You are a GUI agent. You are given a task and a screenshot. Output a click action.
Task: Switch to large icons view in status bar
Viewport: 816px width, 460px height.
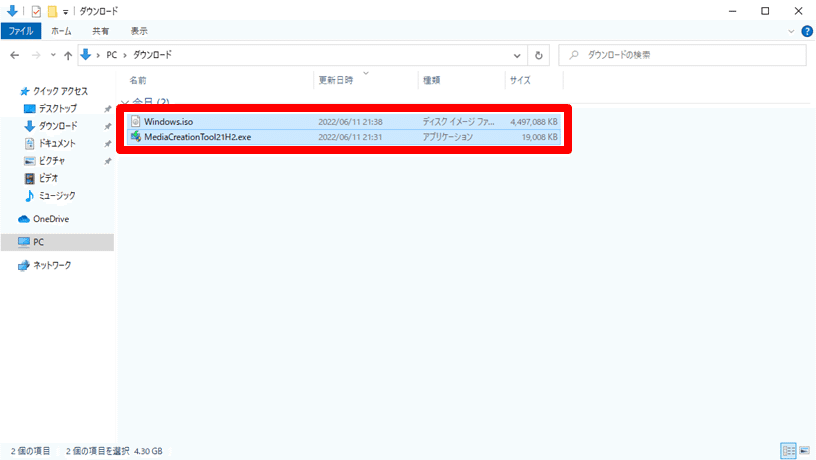[x=805, y=451]
